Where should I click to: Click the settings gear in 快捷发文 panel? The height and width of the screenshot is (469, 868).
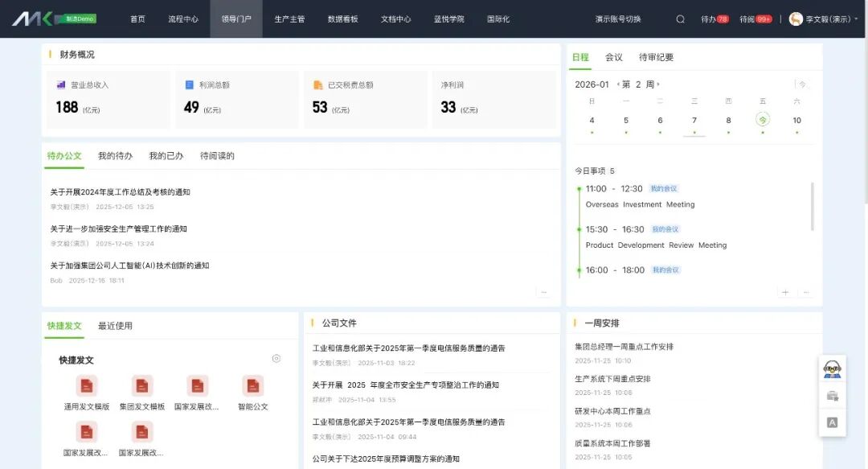tap(276, 359)
